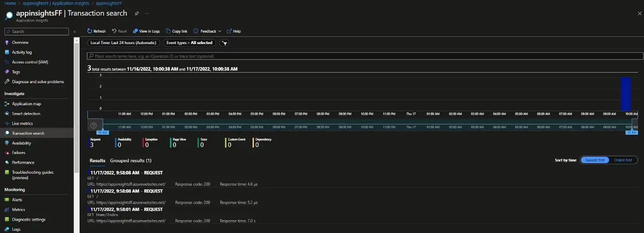Open the Activity log icon
The height and width of the screenshot is (233, 644).
coord(7,52)
